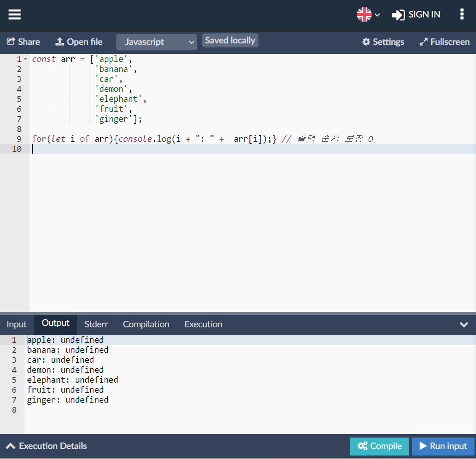Click the 'demon' string on line 4
This screenshot has height=459, width=476.
pyautogui.click(x=111, y=89)
